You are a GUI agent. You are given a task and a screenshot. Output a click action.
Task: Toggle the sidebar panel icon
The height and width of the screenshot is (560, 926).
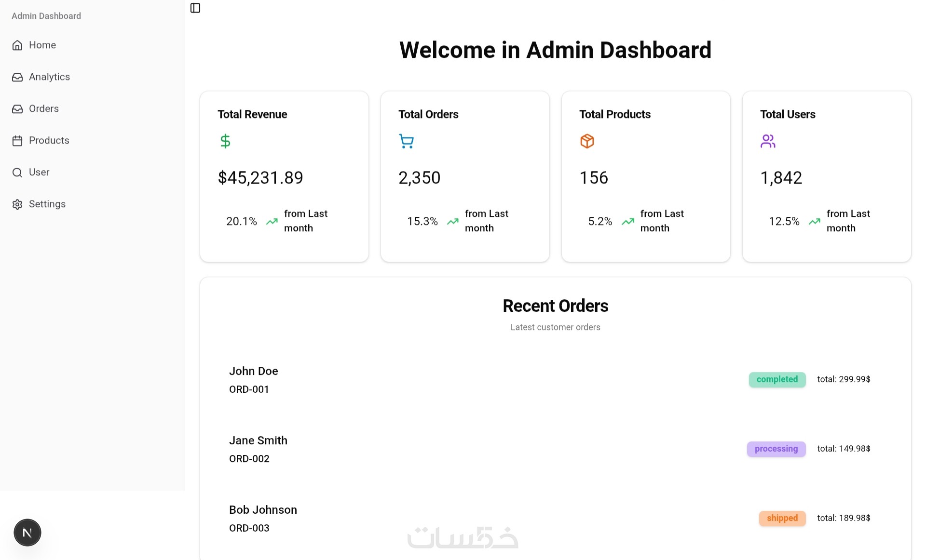(x=195, y=8)
